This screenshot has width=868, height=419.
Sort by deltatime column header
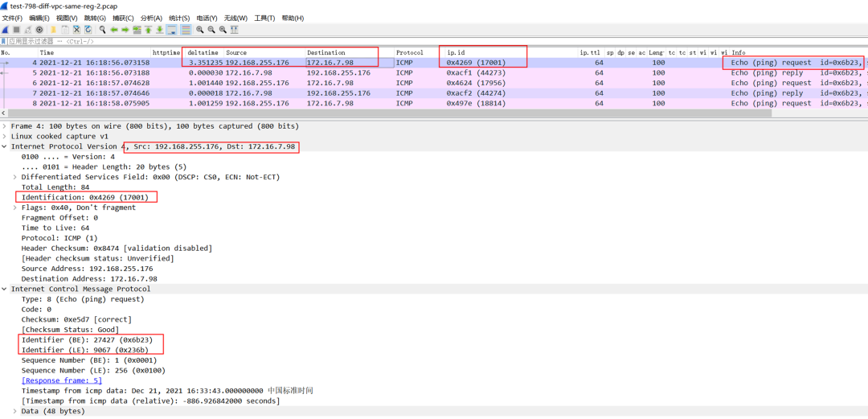204,52
